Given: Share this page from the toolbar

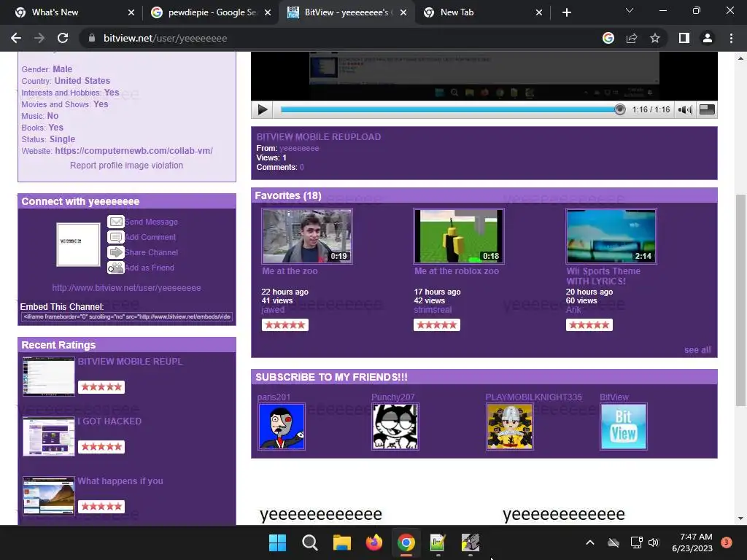Looking at the screenshot, I should click(632, 38).
